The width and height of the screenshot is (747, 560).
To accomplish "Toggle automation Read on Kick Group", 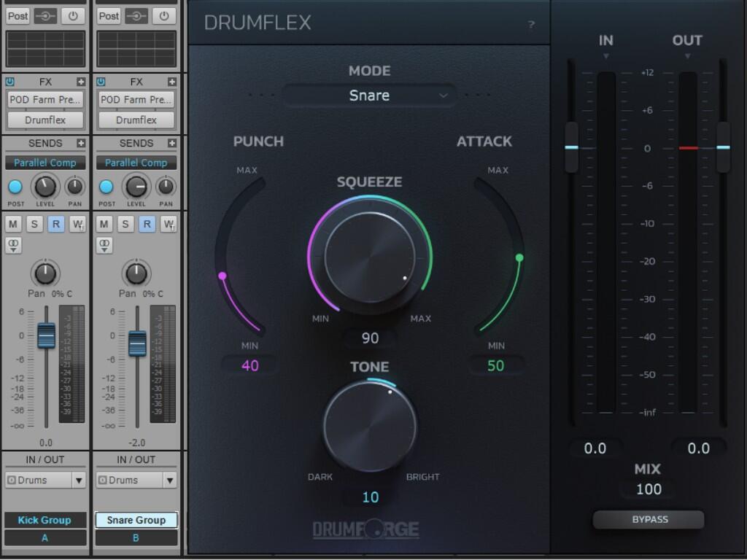I will click(55, 225).
